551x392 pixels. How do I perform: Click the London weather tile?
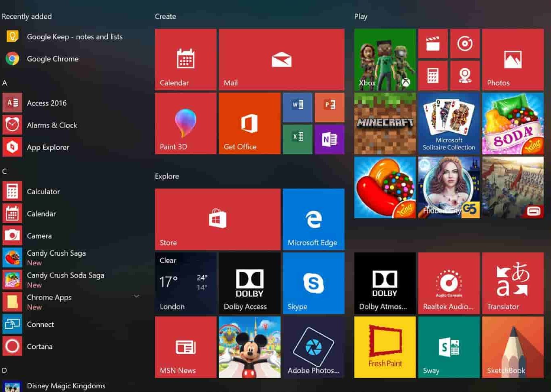coord(186,283)
